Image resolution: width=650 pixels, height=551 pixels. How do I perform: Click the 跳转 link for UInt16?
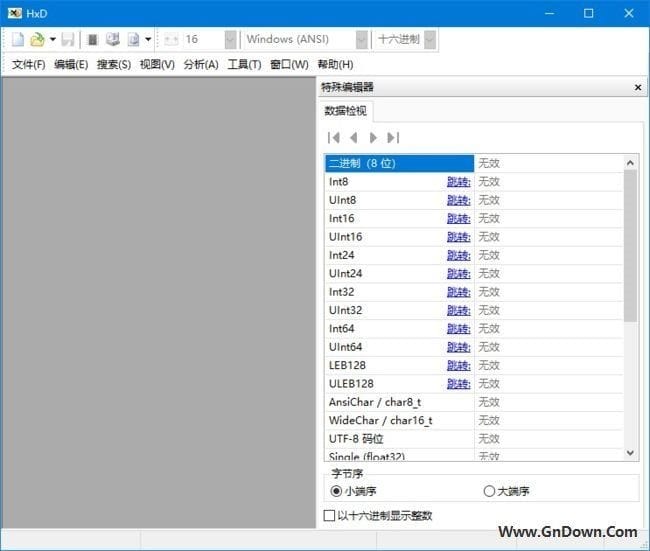458,237
